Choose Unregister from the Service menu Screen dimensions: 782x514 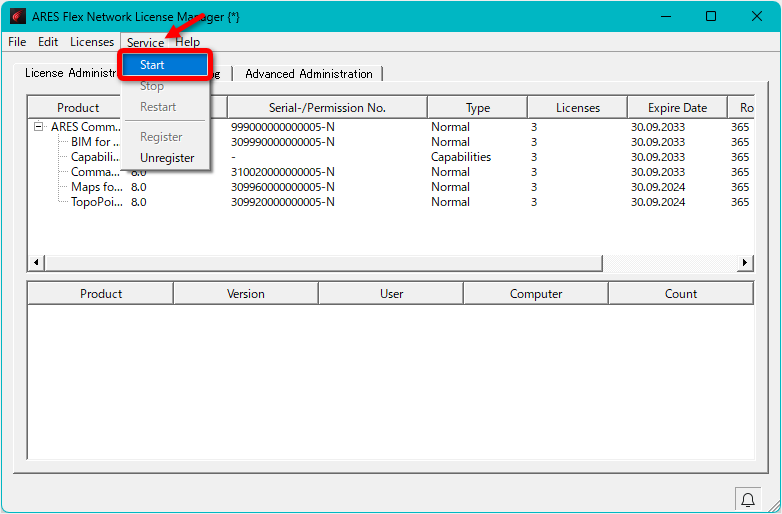tap(165, 158)
